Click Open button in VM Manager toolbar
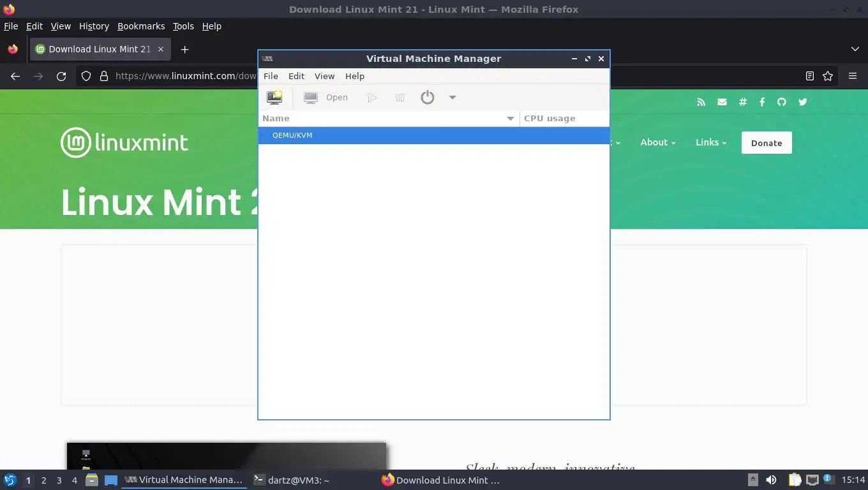Screen dimensions: 868x490 [326, 98]
